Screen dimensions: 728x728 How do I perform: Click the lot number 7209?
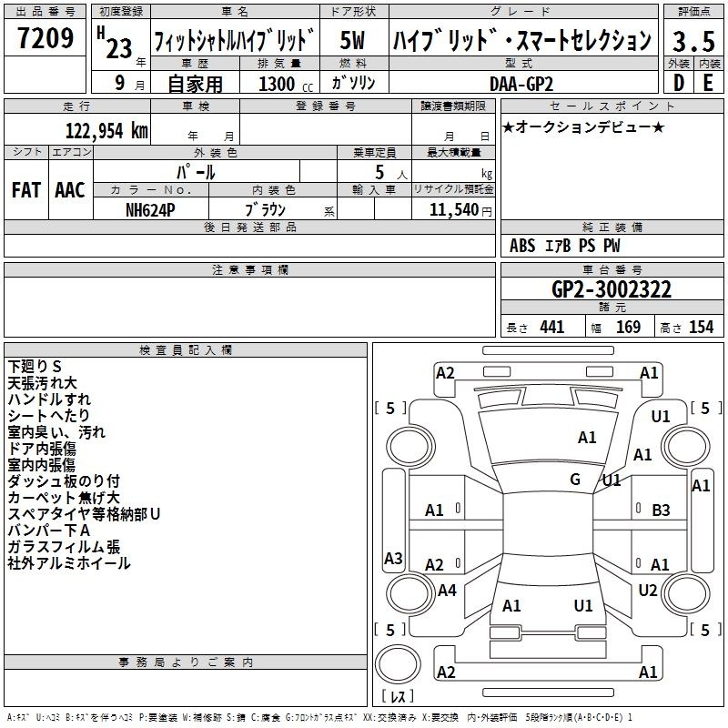[45, 39]
